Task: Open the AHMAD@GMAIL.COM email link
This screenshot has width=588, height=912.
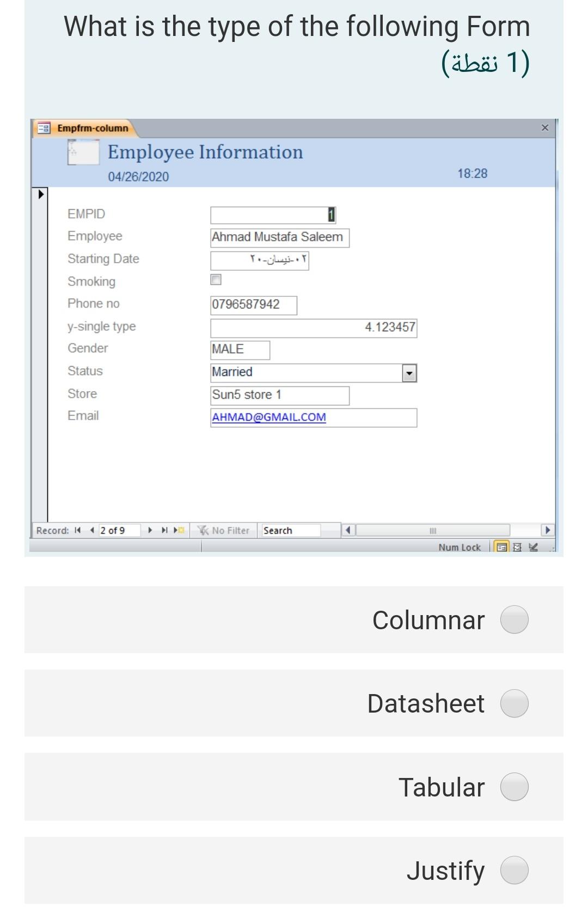Action: click(269, 417)
